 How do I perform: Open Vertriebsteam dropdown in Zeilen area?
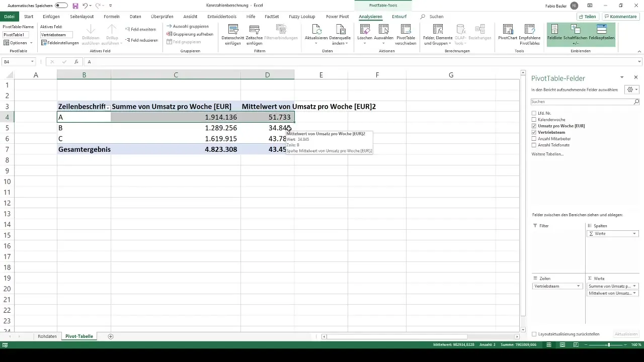pyautogui.click(x=579, y=286)
